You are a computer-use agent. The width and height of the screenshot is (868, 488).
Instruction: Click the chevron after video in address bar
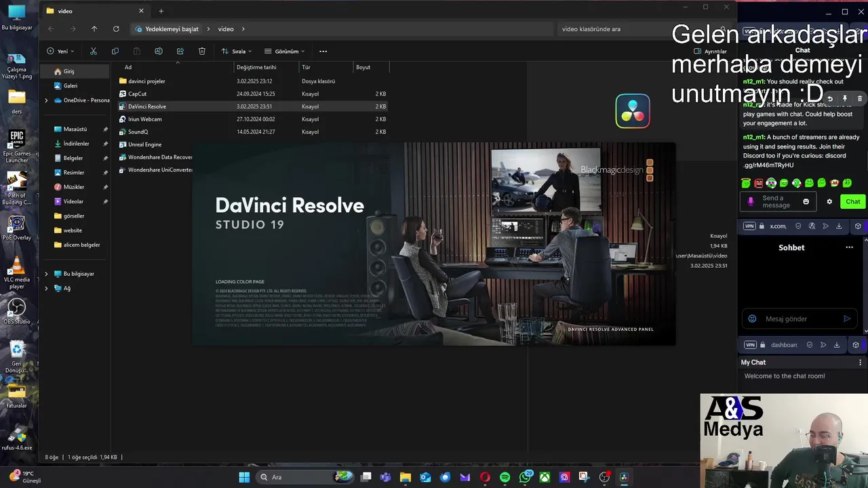[x=243, y=29]
